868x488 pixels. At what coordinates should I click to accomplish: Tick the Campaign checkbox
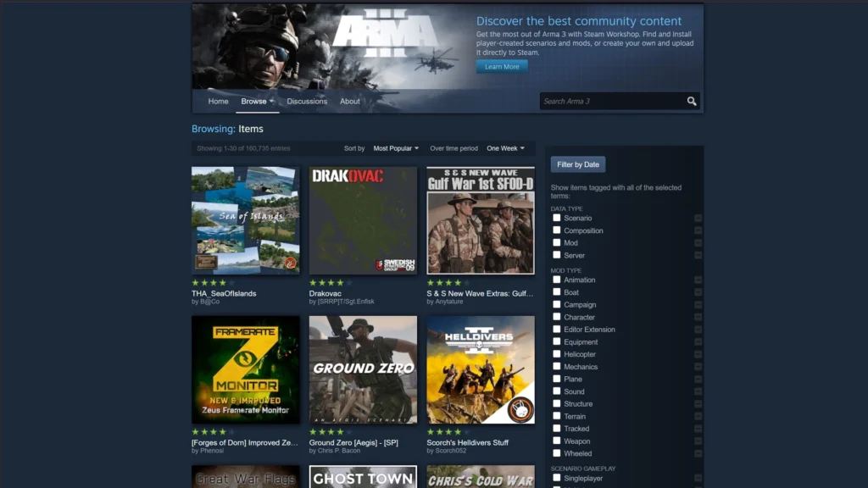[556, 304]
